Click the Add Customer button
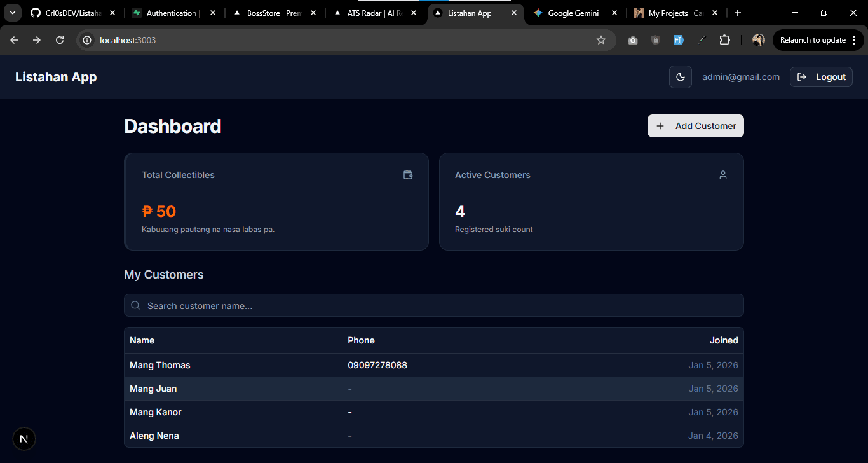 (x=695, y=125)
